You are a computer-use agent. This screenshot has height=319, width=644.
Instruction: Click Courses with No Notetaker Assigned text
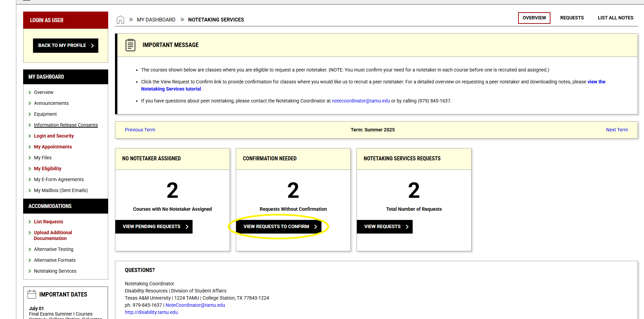click(172, 209)
